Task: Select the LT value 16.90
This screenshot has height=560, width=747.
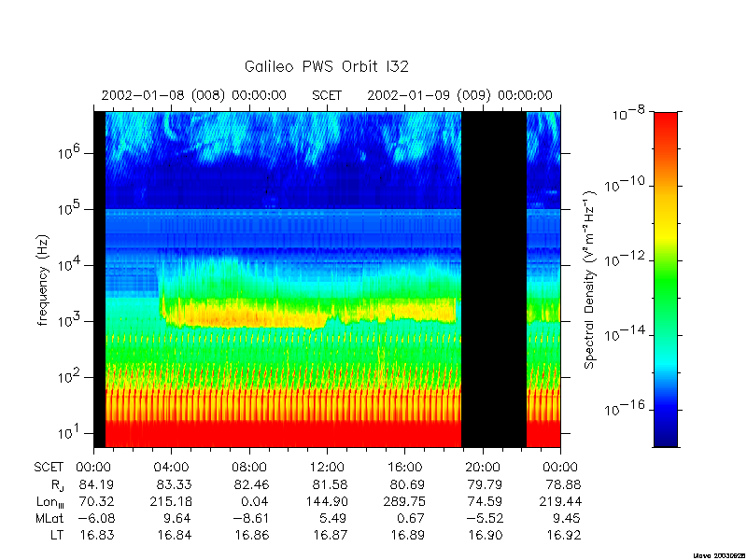Action: pyautogui.click(x=485, y=535)
